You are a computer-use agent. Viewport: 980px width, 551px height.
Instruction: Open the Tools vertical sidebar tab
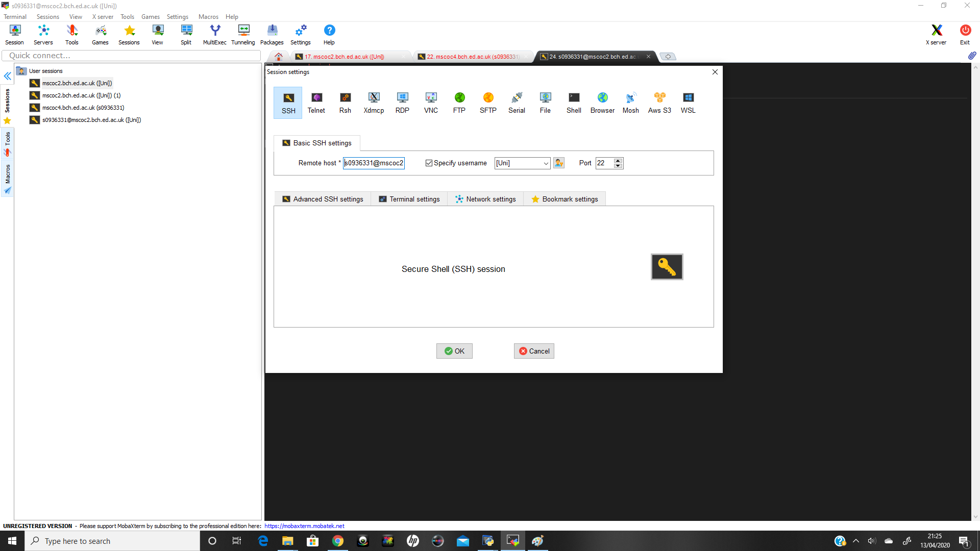[8, 144]
